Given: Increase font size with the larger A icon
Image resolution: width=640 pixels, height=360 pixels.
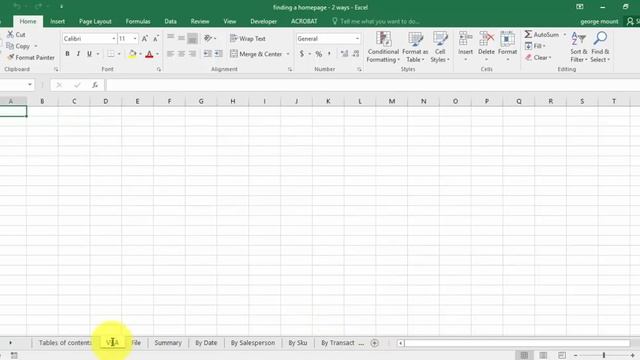Looking at the screenshot, I should 144,39.
